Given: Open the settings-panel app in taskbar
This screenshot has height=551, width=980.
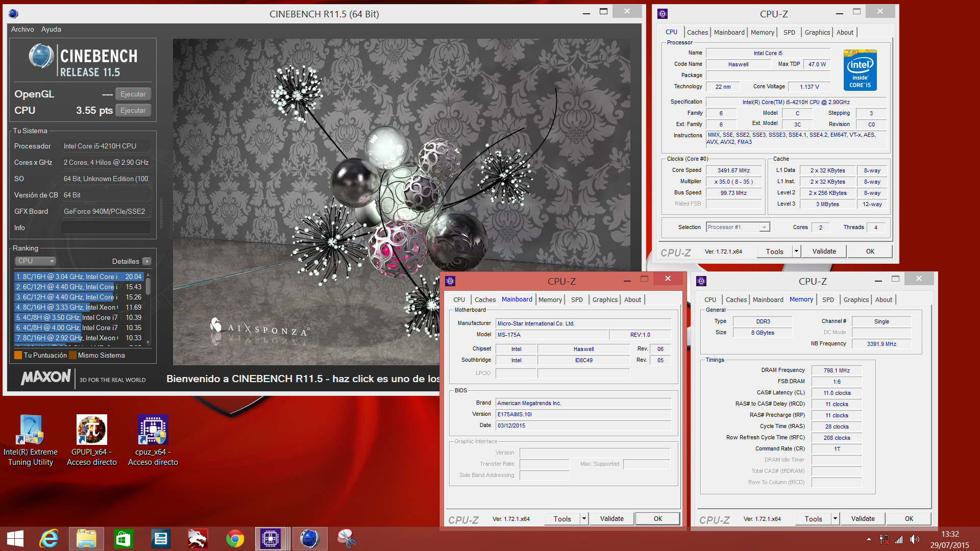Looking at the screenshot, I should pos(161,539).
